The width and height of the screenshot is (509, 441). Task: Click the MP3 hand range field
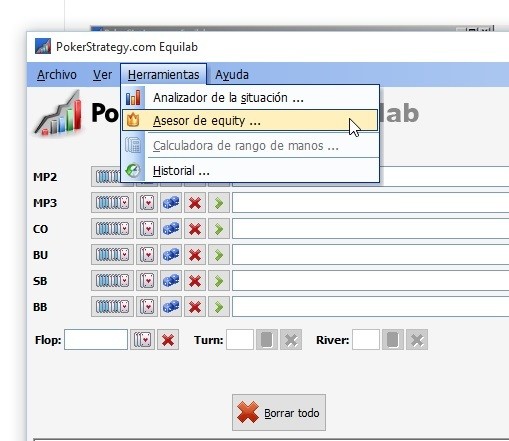(370, 202)
